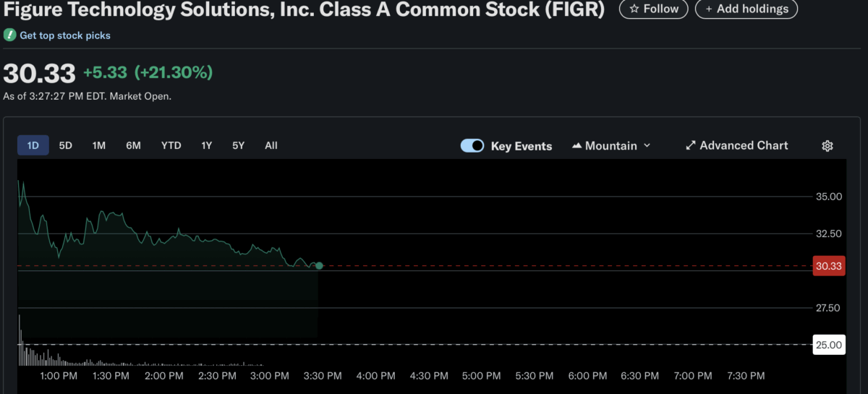The height and width of the screenshot is (394, 868).
Task: Click the 4:30 PM time axis label
Action: [x=429, y=376]
